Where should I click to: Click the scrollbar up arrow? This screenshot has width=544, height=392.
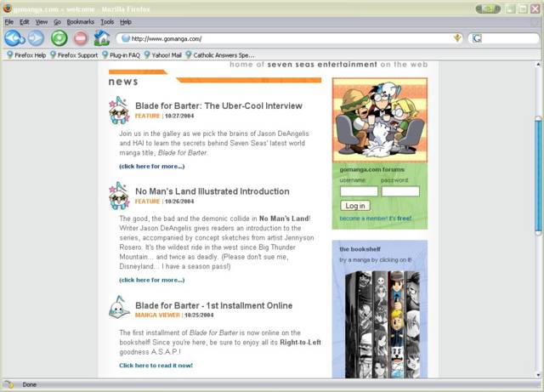538,65
